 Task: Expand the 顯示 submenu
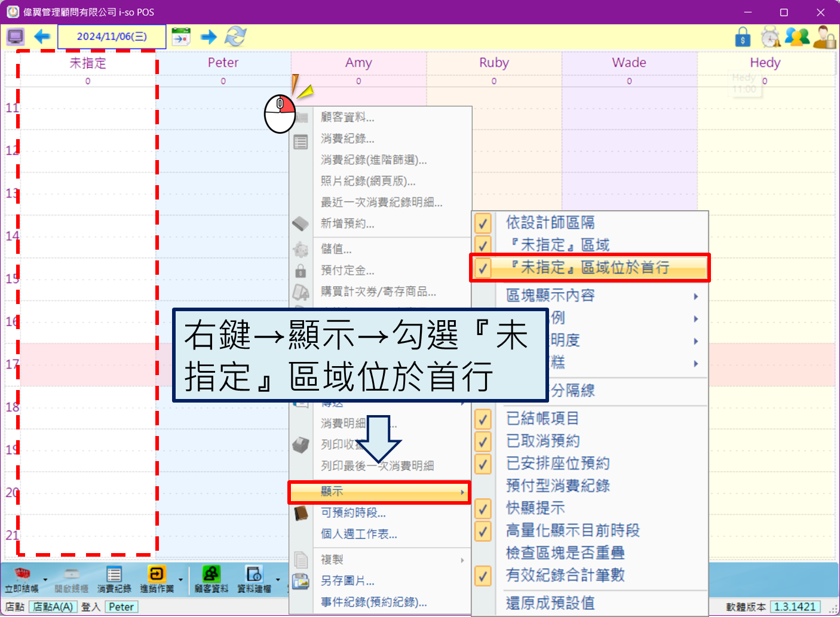379,492
